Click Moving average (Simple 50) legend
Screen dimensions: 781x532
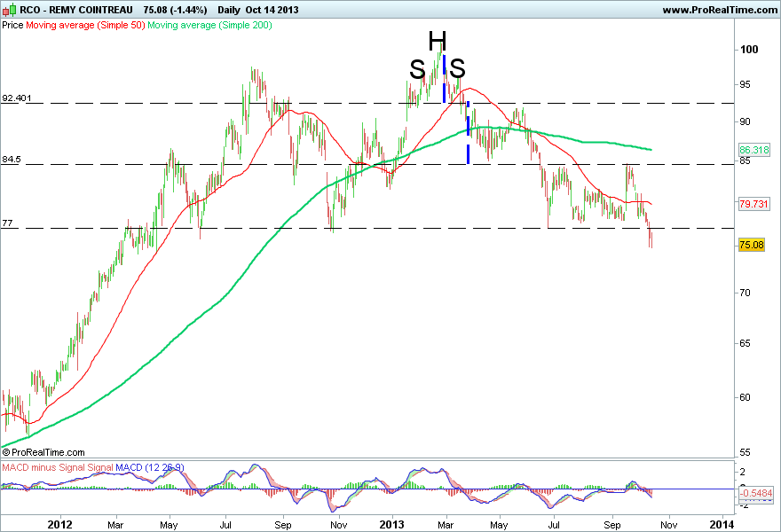tap(85, 25)
